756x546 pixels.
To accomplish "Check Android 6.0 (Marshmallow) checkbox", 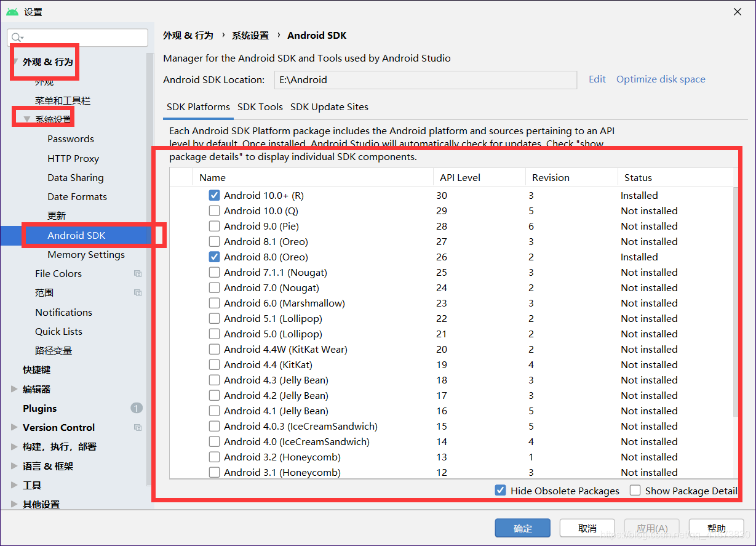I will [x=214, y=303].
